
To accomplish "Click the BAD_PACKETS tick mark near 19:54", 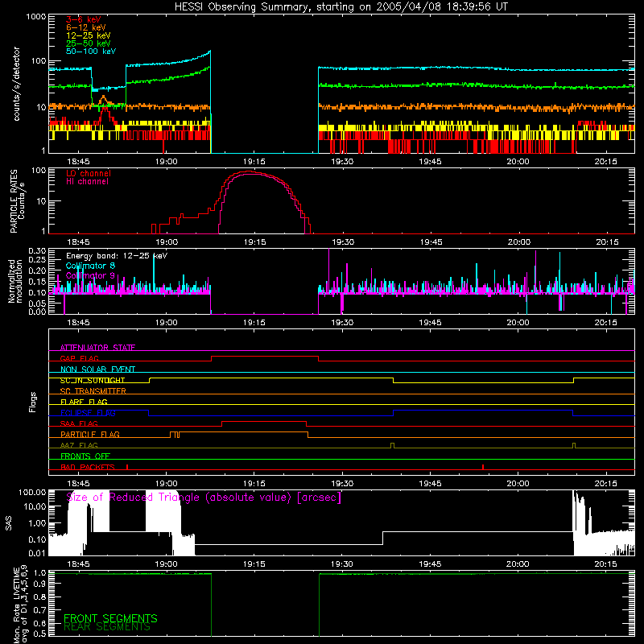I will tap(483, 467).
